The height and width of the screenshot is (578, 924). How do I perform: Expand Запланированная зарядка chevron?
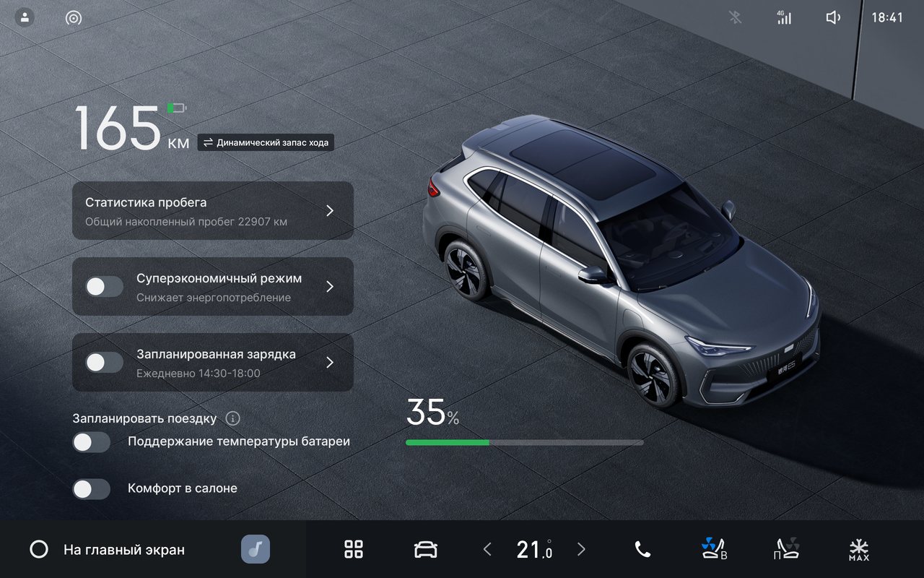(330, 363)
